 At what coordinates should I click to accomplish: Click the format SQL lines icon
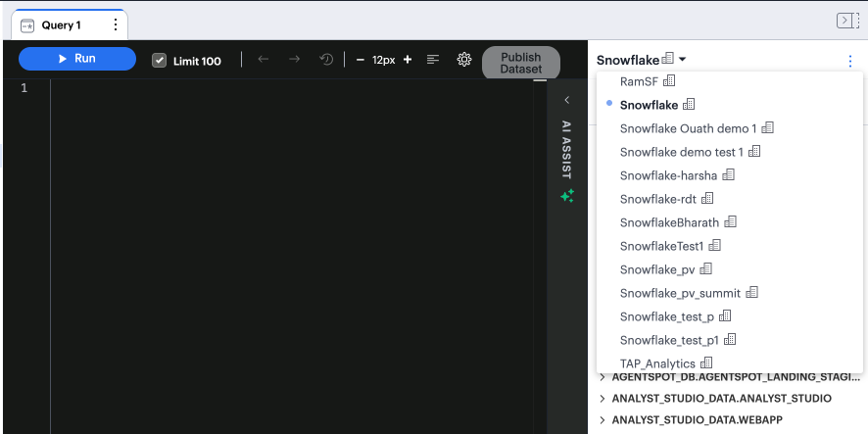coord(433,59)
